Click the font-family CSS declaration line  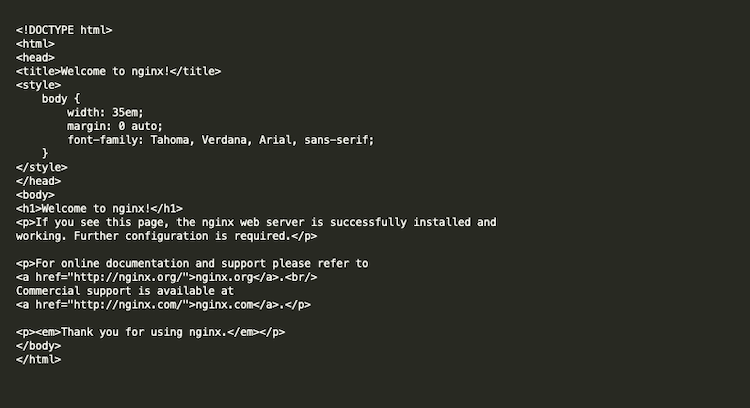pos(221,140)
